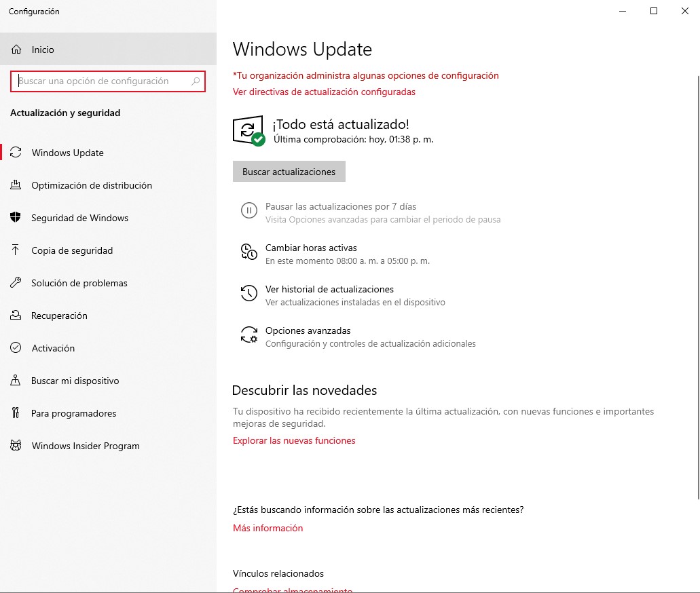This screenshot has width=700, height=593.
Task: Click the Windows Insider Program cat icon
Action: [16, 445]
